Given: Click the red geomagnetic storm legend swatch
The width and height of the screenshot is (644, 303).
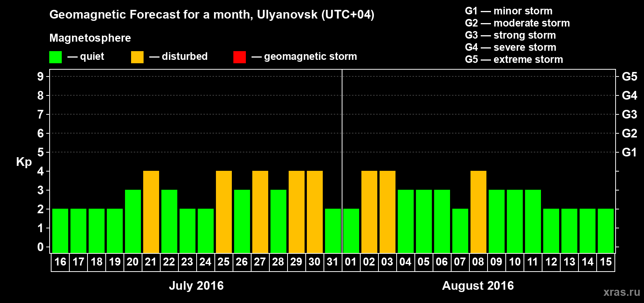Looking at the screenshot, I should click(x=239, y=57).
